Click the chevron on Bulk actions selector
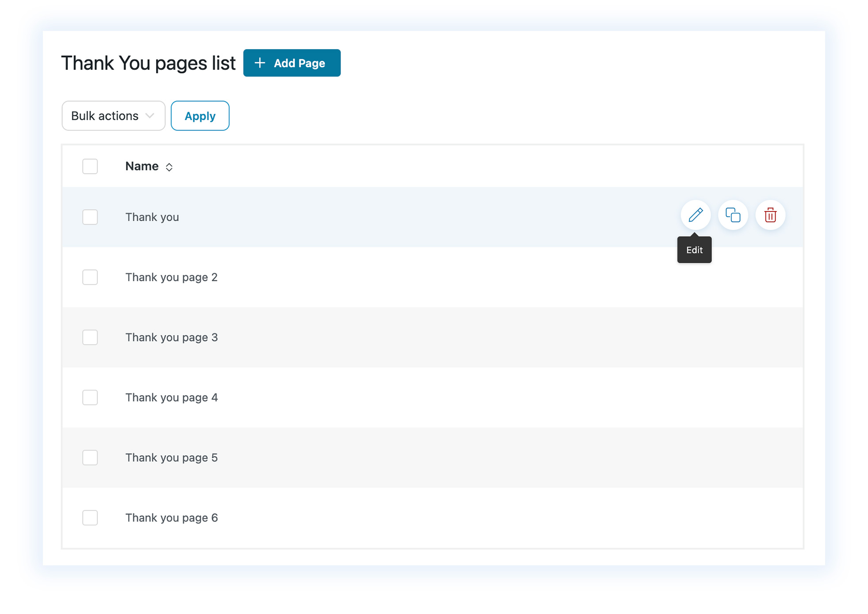Image resolution: width=868 pixels, height=614 pixels. pyautogui.click(x=149, y=116)
